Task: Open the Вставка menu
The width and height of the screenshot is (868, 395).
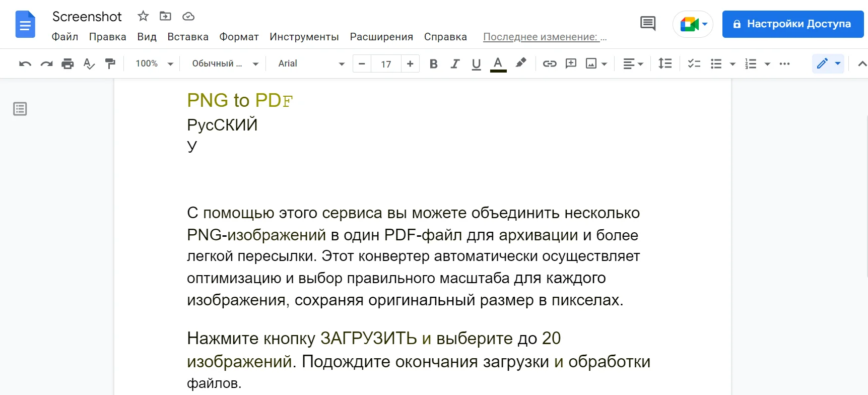Action: coord(187,37)
